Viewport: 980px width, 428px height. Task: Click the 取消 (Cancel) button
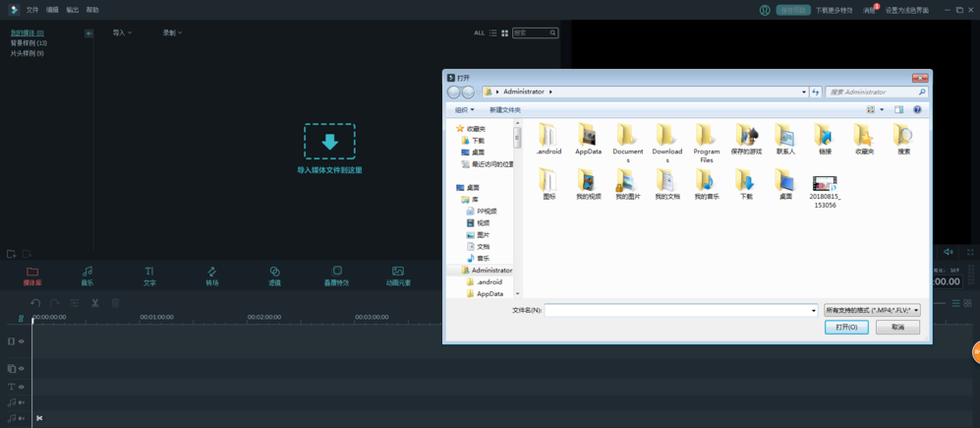click(897, 327)
